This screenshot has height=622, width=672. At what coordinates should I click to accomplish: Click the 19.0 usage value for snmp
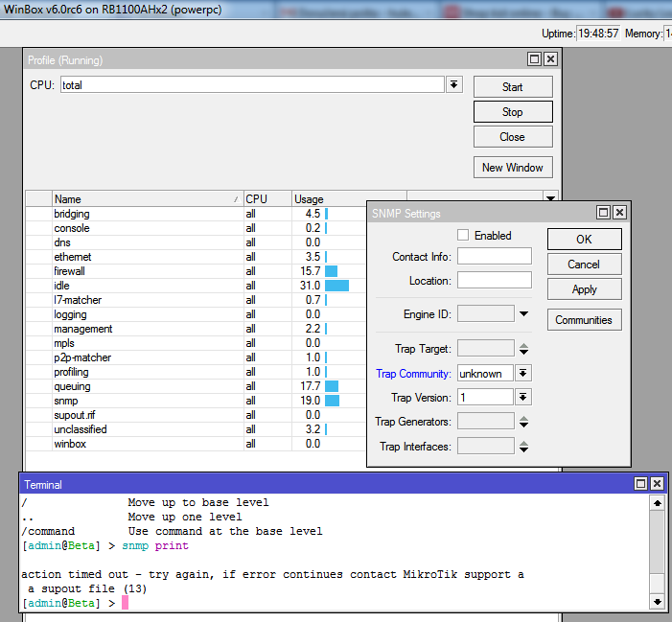(x=311, y=401)
